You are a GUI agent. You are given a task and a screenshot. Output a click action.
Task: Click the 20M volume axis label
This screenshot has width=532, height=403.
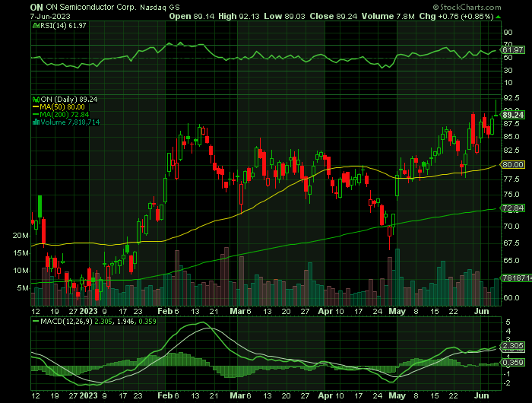(21, 236)
